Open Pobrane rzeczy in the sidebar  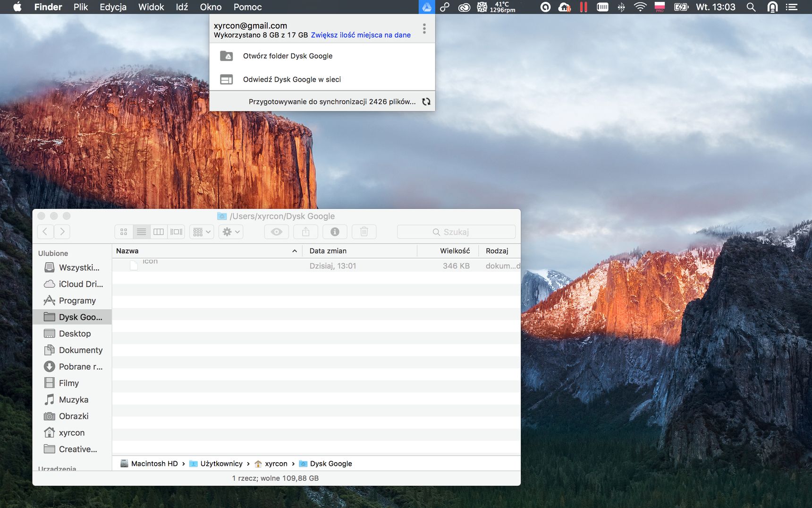72,367
